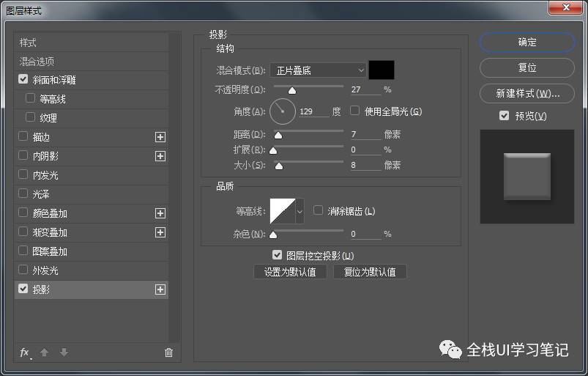Image resolution: width=588 pixels, height=376 pixels.
Task: Enable the 图案叠加 checkbox
Action: [23, 251]
